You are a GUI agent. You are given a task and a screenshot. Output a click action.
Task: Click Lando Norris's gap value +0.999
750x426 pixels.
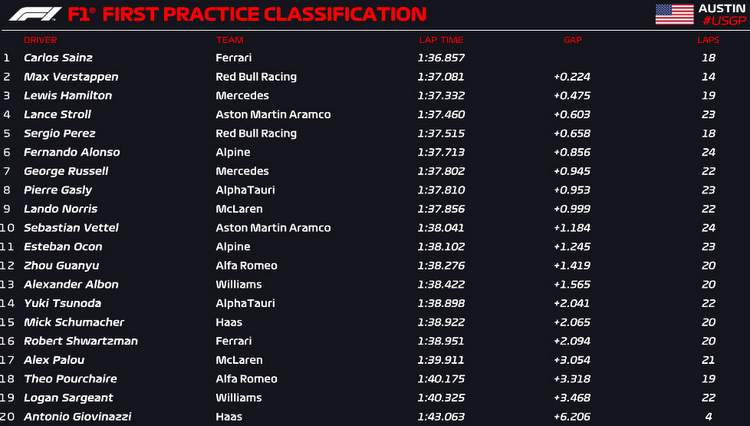571,209
